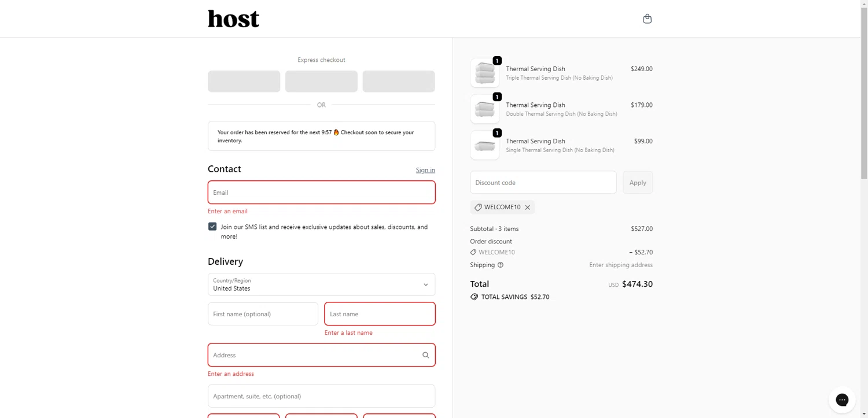Uncheck the Join our SMS list checkbox

pyautogui.click(x=212, y=227)
